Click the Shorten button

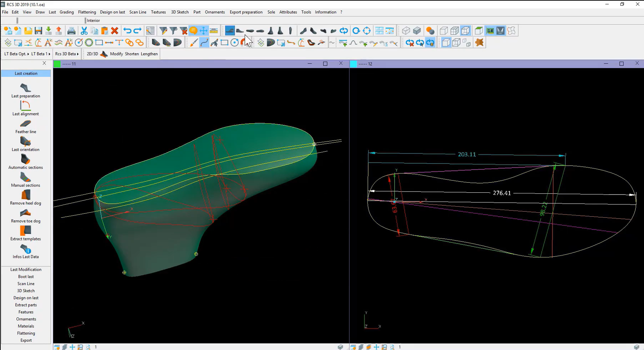pos(132,54)
